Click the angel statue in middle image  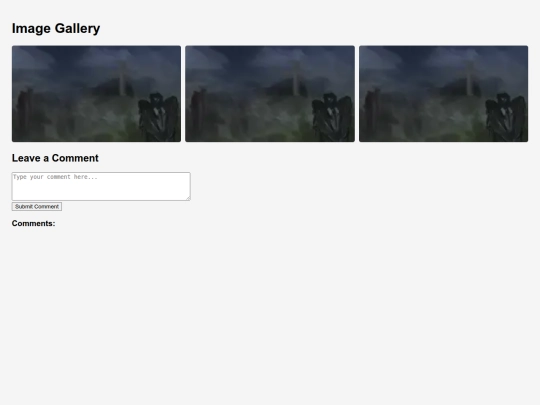point(333,117)
